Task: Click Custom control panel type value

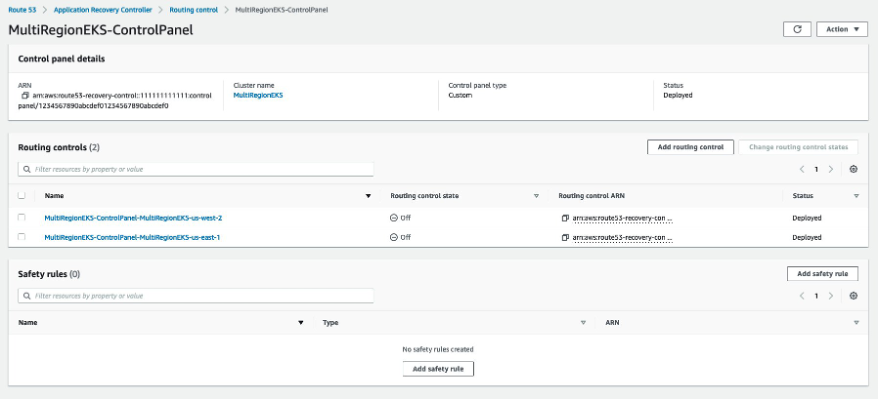Action: 460,95
